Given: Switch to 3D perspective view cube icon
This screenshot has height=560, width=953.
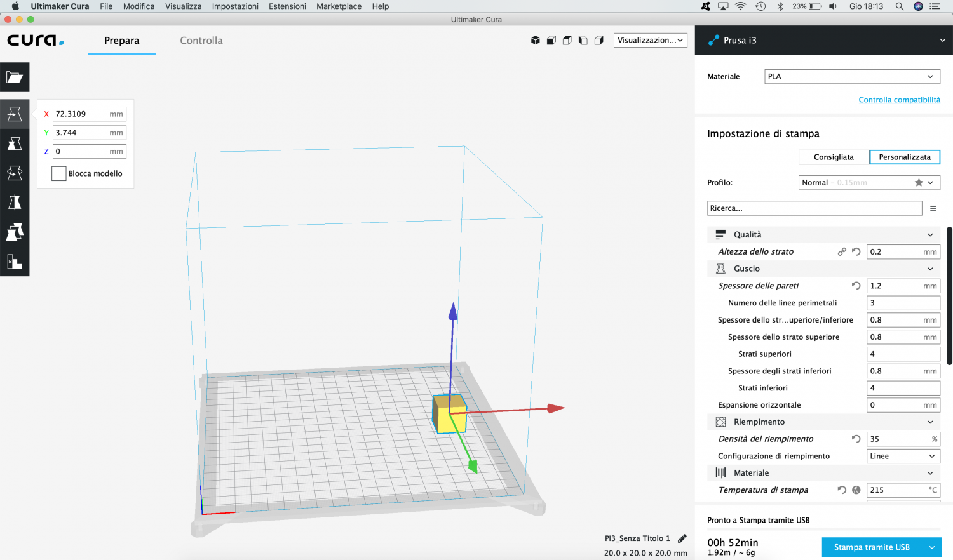Looking at the screenshot, I should click(536, 41).
